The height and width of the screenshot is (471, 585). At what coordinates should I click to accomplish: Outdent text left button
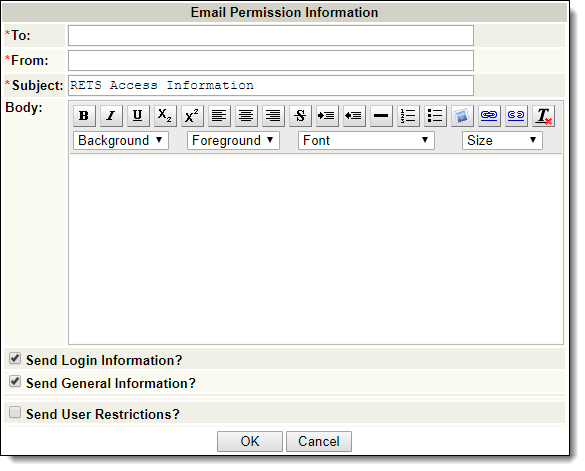tap(354, 116)
